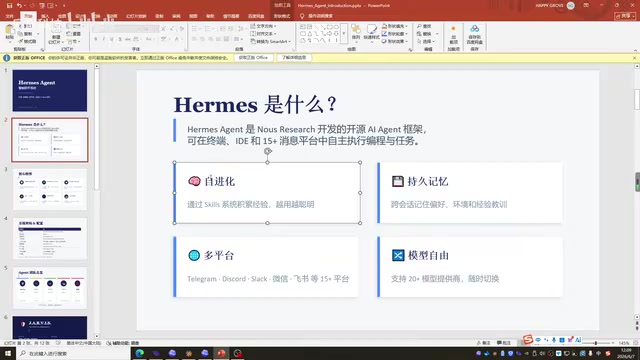Click the Find button in Editing group

click(424, 26)
